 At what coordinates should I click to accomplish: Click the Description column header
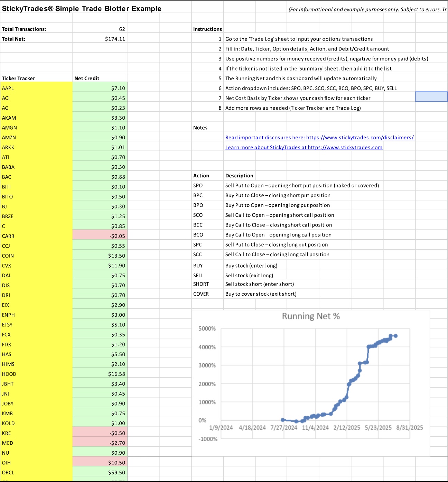point(239,176)
